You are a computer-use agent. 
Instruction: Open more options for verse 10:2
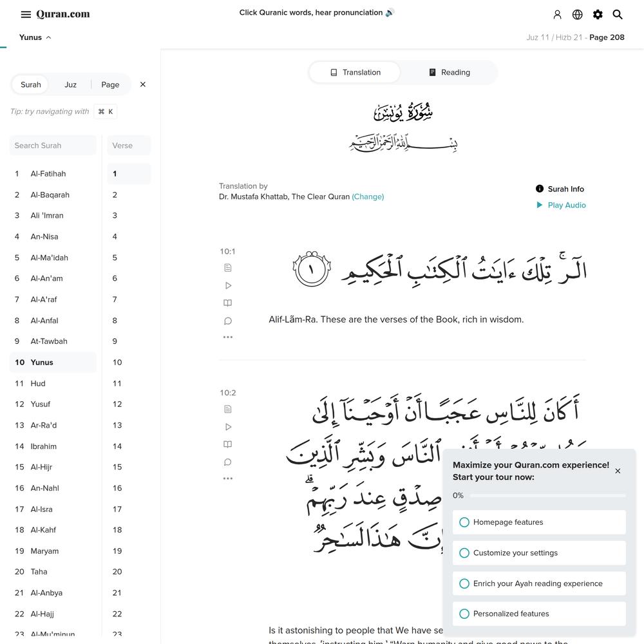click(x=227, y=478)
